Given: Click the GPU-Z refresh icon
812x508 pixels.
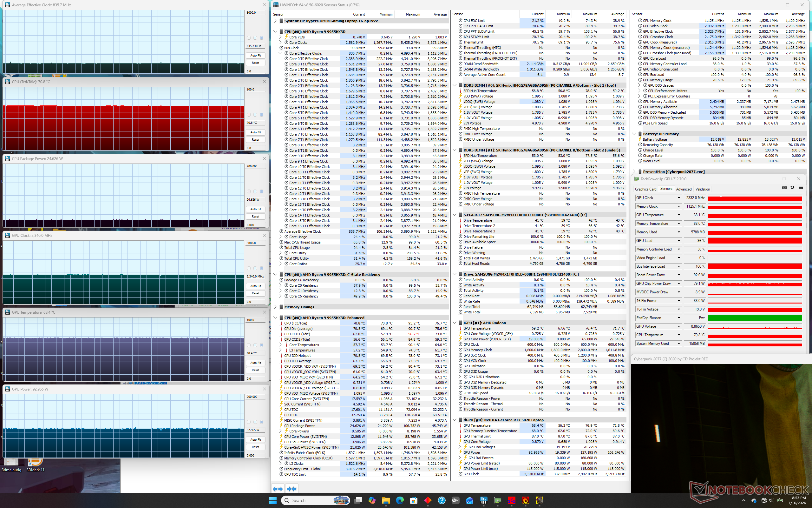Looking at the screenshot, I should pyautogui.click(x=793, y=187).
